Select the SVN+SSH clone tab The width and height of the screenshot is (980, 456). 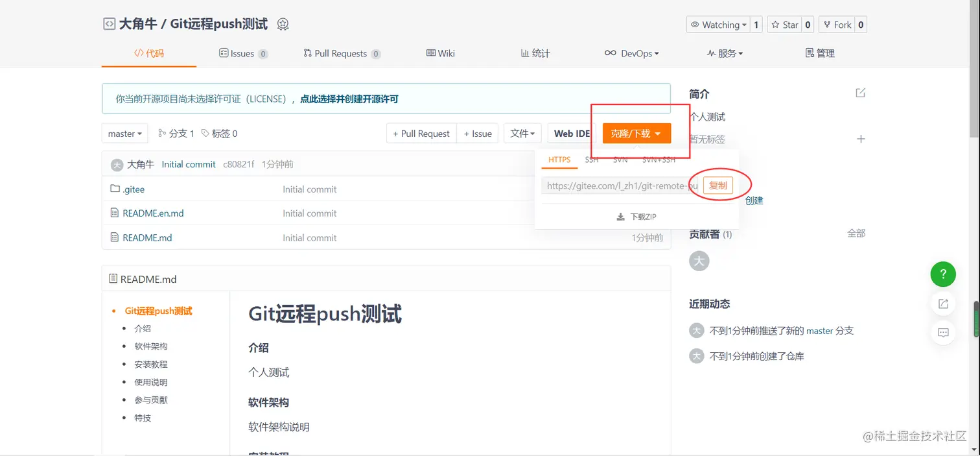(x=659, y=160)
